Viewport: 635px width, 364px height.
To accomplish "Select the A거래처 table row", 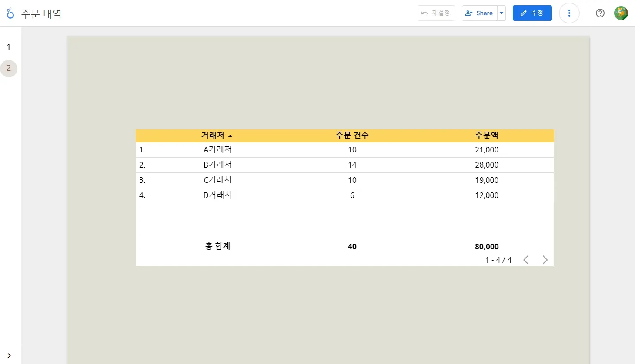I will click(x=344, y=150).
